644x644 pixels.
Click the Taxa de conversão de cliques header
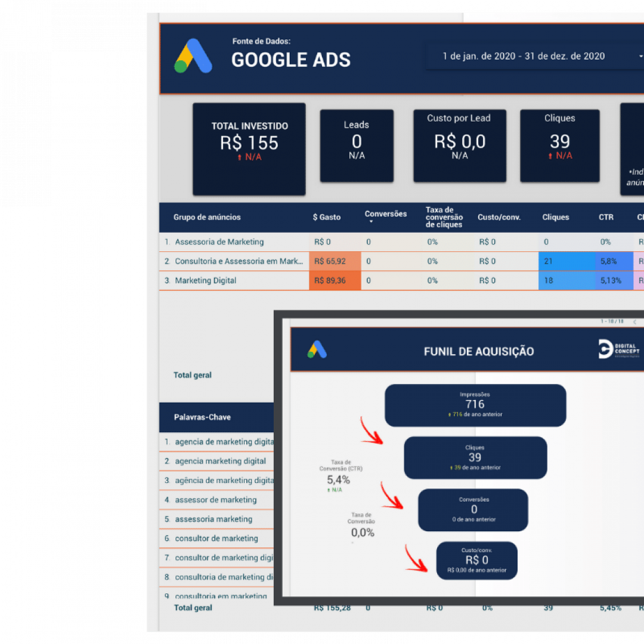tap(444, 217)
